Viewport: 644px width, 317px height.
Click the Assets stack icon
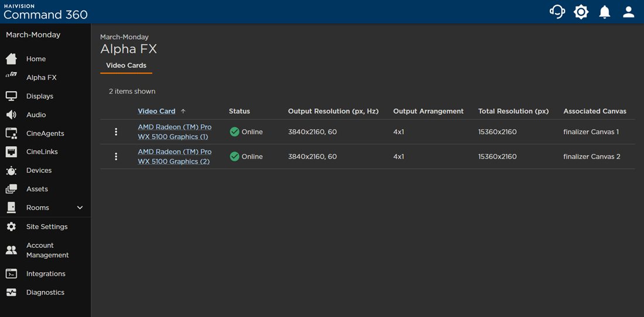coord(12,189)
